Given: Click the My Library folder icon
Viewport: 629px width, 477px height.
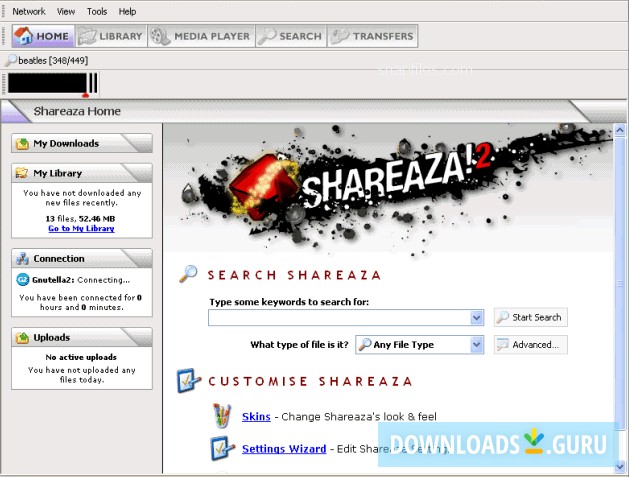Looking at the screenshot, I should [22, 173].
